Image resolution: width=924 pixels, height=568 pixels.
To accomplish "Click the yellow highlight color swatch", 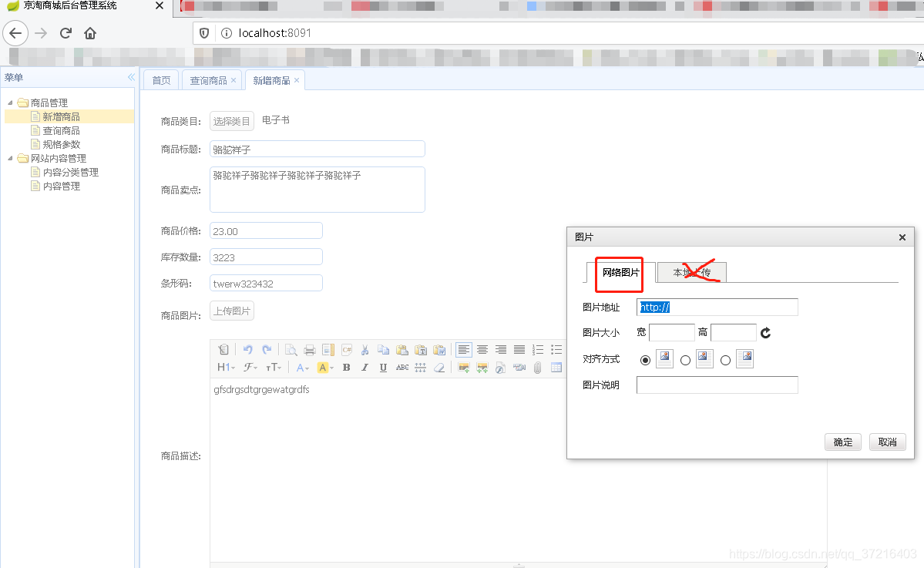I will (x=324, y=367).
